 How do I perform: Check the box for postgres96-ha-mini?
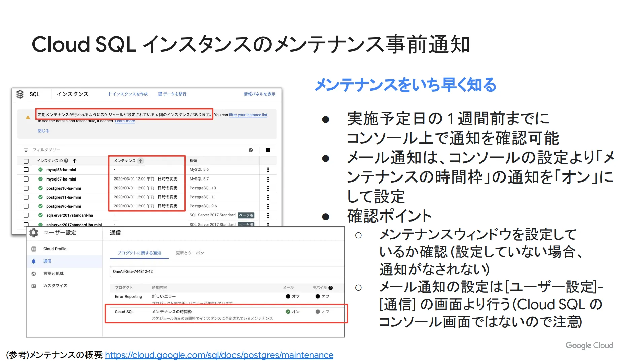(x=26, y=206)
